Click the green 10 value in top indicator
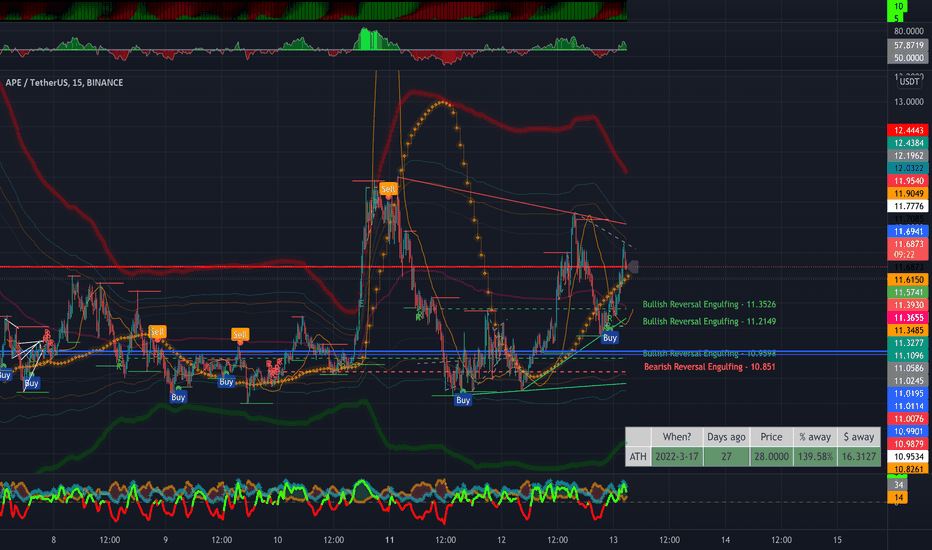 pos(898,6)
